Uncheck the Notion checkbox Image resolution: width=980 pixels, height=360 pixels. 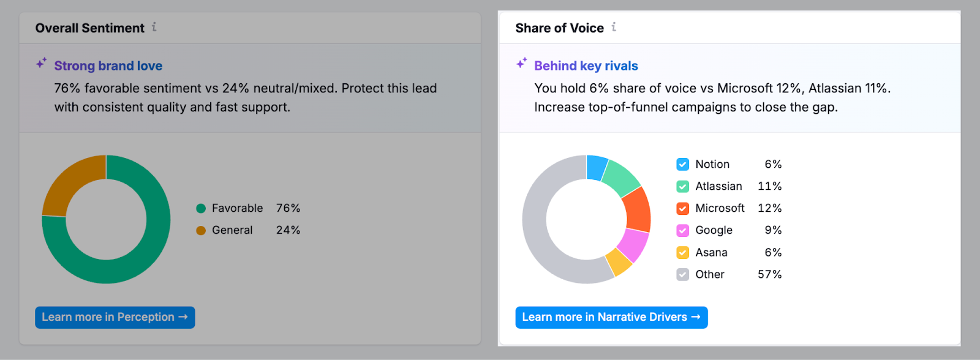point(682,165)
